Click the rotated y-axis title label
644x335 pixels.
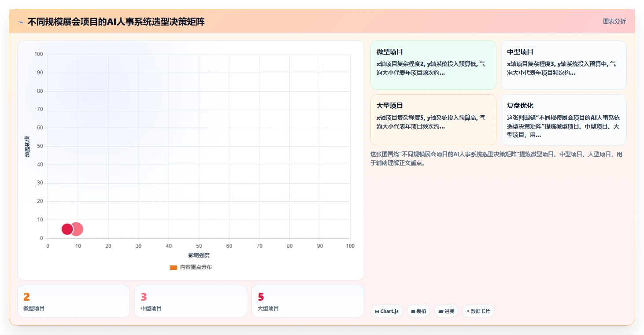click(x=27, y=146)
